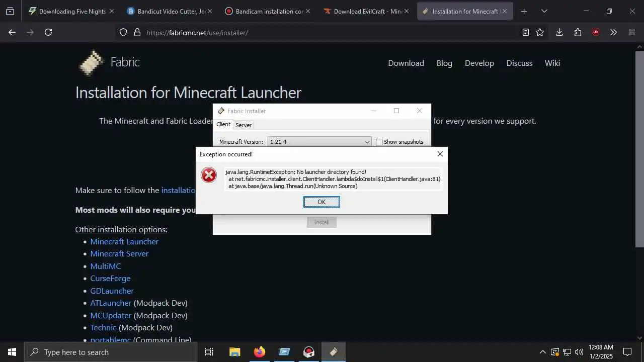This screenshot has height=362, width=644.
Task: Click the fabricmc.net address bar
Action: click(317, 32)
